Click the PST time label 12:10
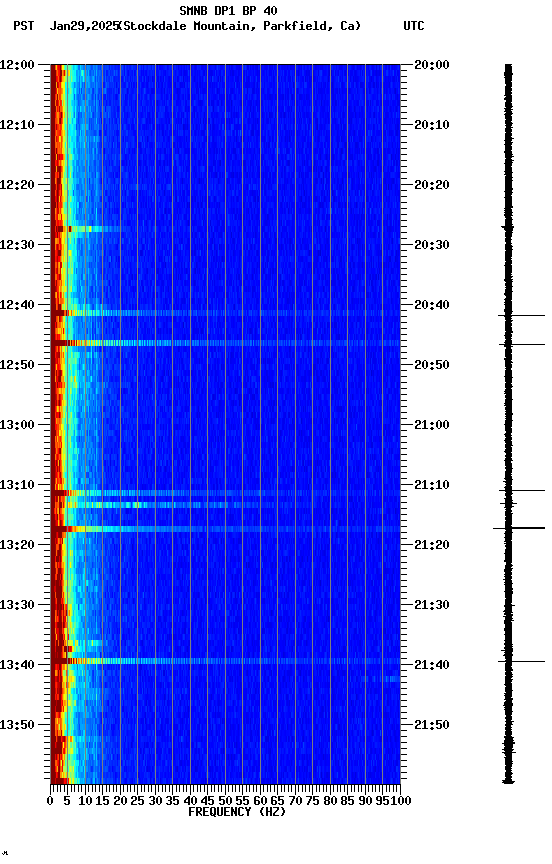The height and width of the screenshot is (864, 552). click(17, 125)
